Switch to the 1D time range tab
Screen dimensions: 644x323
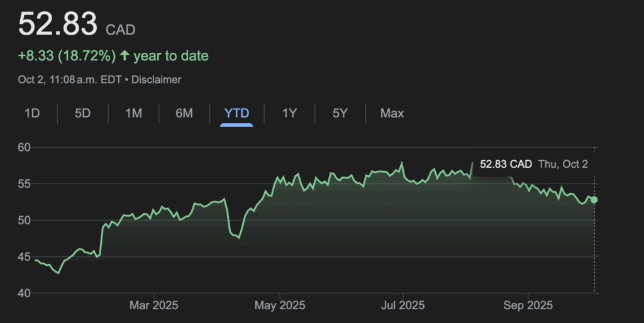(32, 113)
